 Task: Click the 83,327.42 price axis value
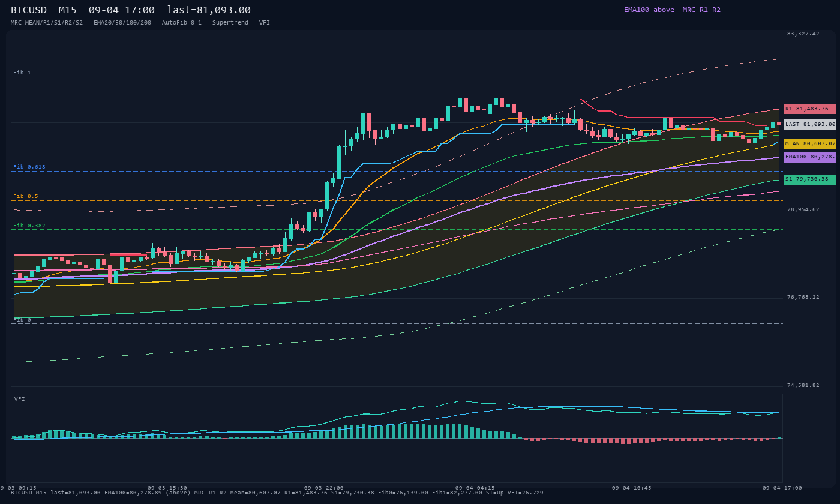[x=803, y=34]
